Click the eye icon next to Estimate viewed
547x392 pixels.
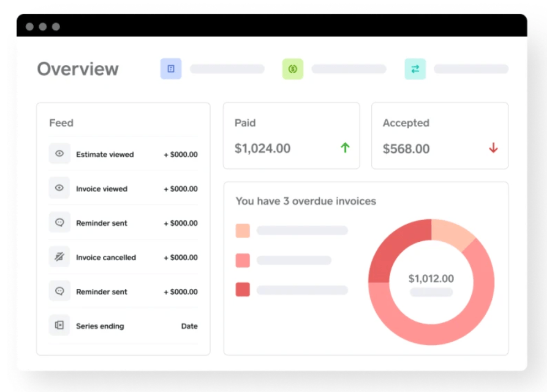tap(60, 154)
